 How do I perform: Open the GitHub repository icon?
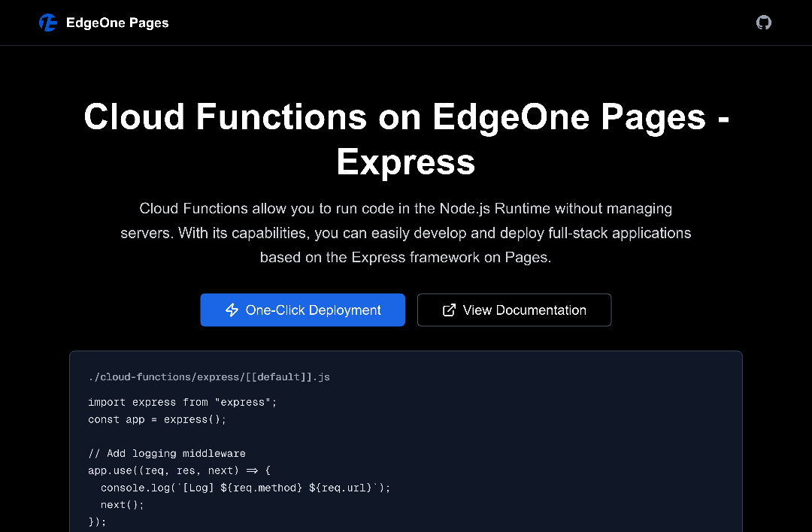click(763, 23)
